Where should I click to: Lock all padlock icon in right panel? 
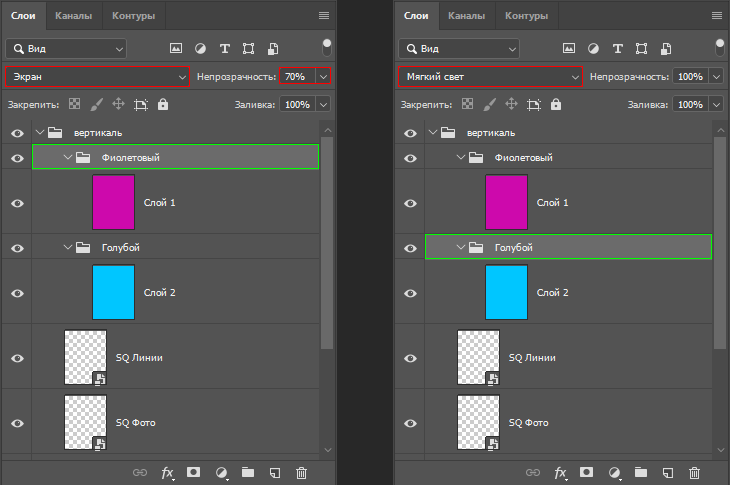[x=555, y=104]
